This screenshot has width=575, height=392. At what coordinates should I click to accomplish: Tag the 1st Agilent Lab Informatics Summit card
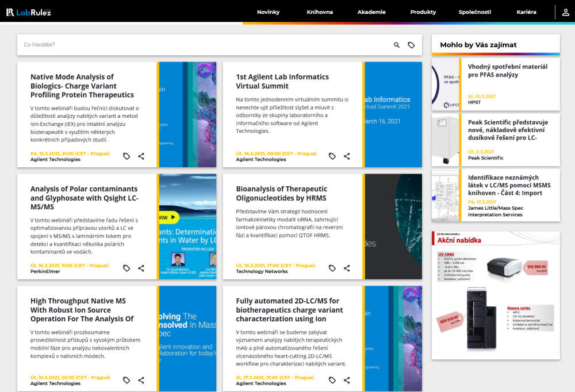(332, 156)
